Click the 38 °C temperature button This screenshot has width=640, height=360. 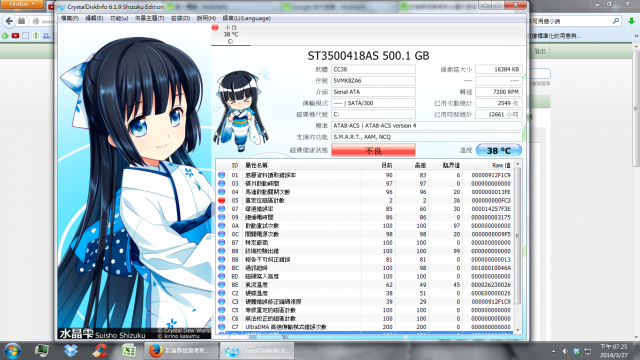pos(499,151)
